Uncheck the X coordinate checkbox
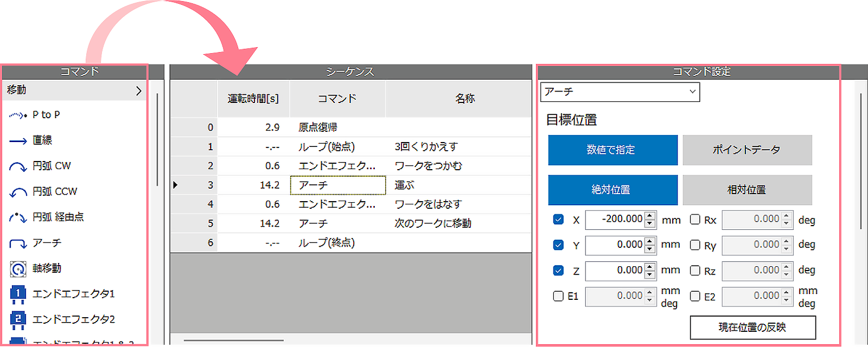The height and width of the screenshot is (347, 868). 558,220
